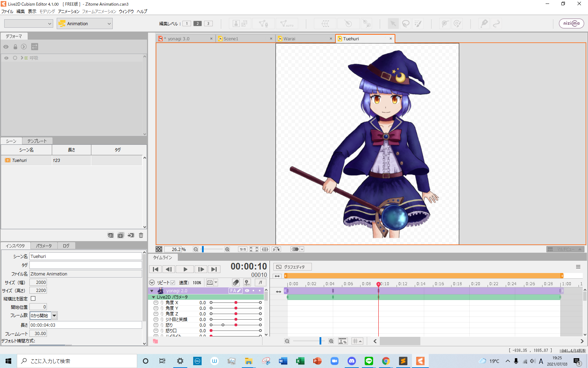Open the pink folder icon below timeline
The image size is (588, 368).
click(155, 341)
